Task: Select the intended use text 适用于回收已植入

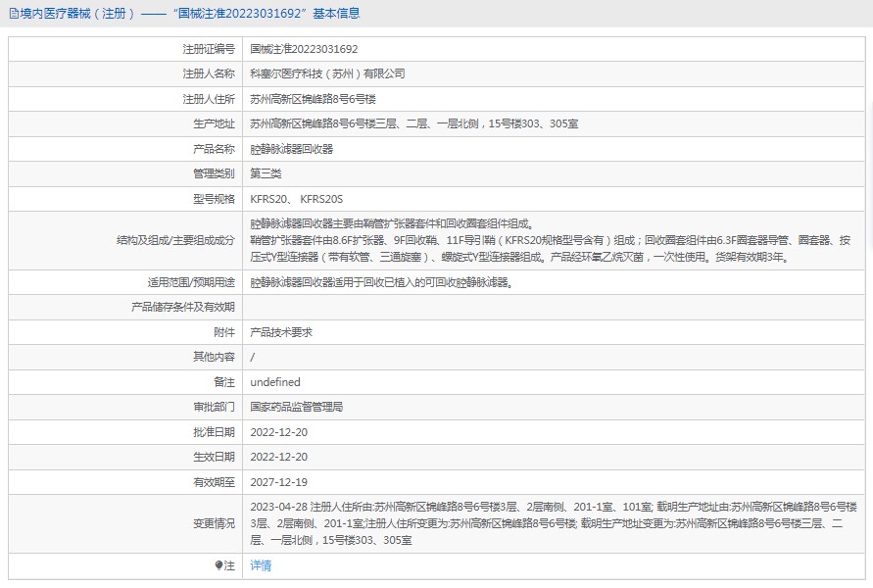Action: point(381,282)
